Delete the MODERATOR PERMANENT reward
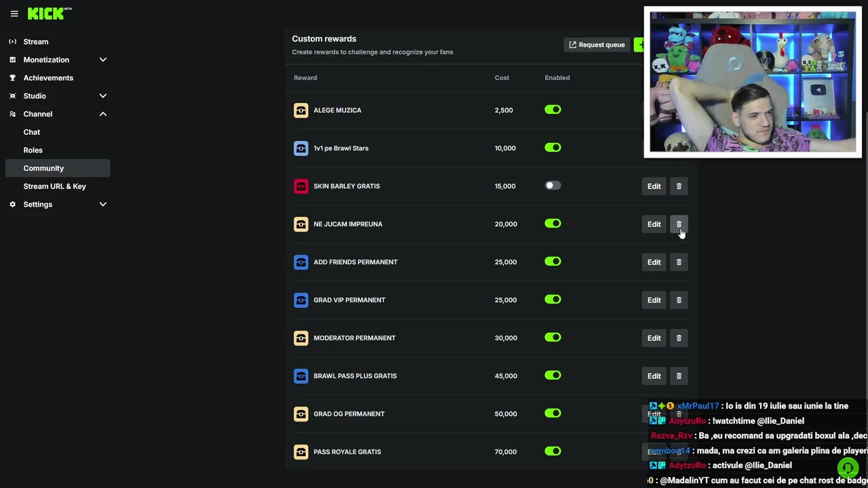 679,338
